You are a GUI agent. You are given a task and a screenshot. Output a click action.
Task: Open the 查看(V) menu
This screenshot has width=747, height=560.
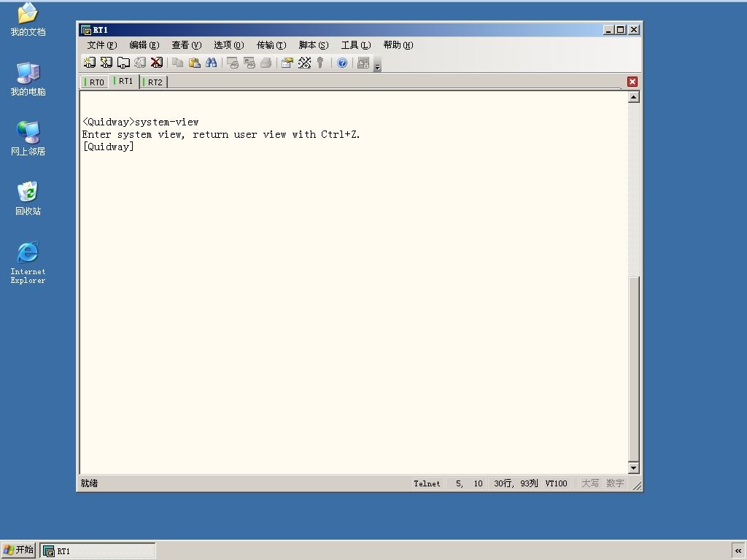click(186, 45)
